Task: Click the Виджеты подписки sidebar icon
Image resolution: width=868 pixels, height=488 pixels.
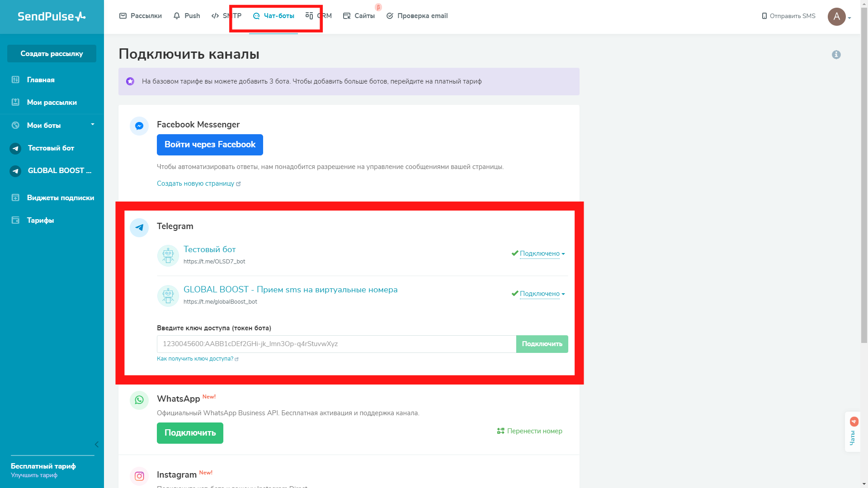Action: pyautogui.click(x=15, y=197)
